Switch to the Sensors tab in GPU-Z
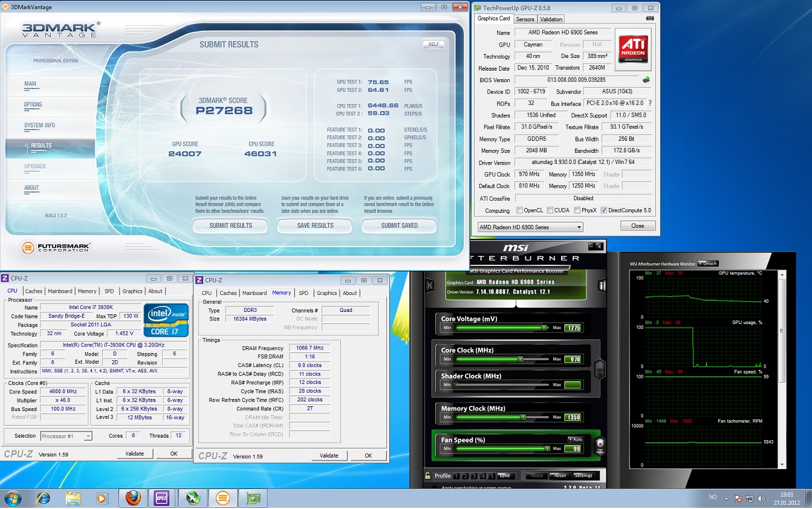The height and width of the screenshot is (509, 812). click(x=525, y=19)
